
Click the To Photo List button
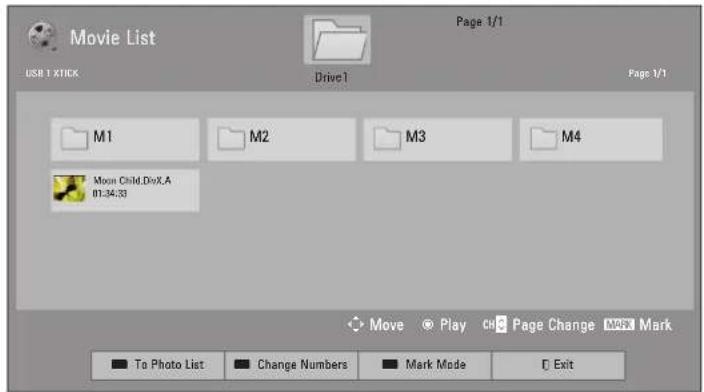[x=158, y=366]
